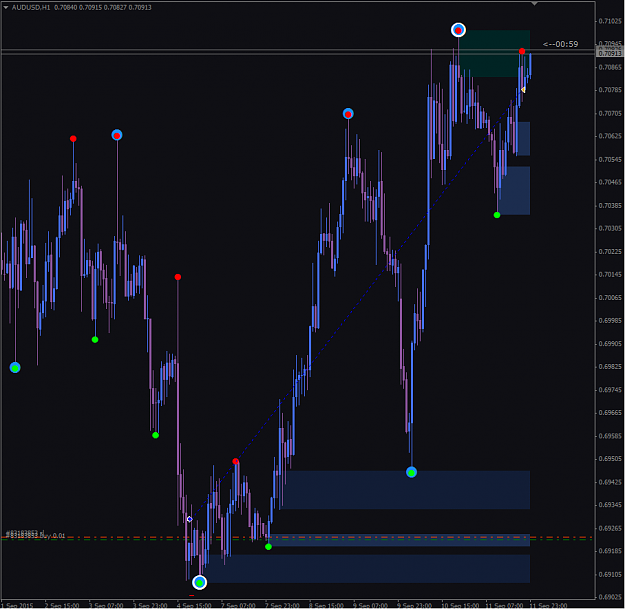Click the '9 Sep 23:00' time axis label
Screen dimensions: 625x609
pos(415,605)
